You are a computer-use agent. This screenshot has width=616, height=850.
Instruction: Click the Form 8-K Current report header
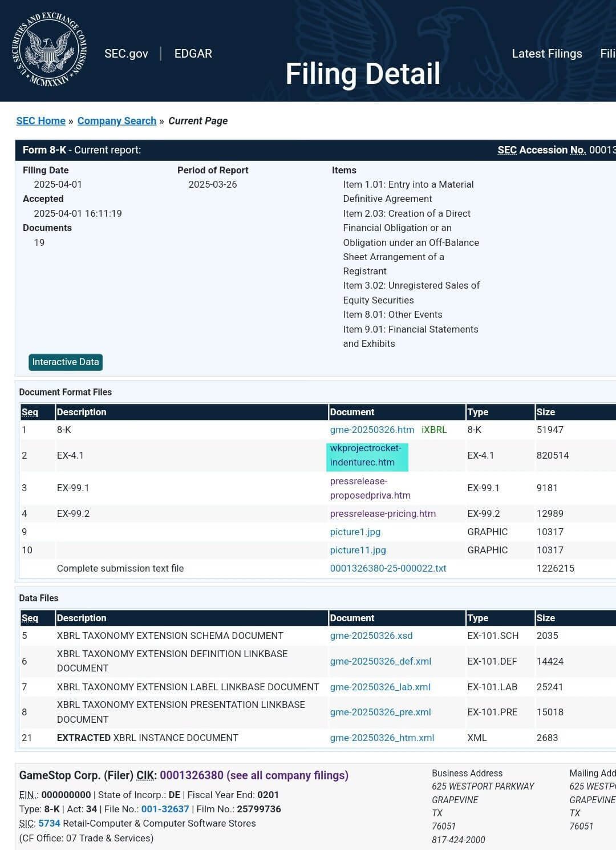[82, 150]
